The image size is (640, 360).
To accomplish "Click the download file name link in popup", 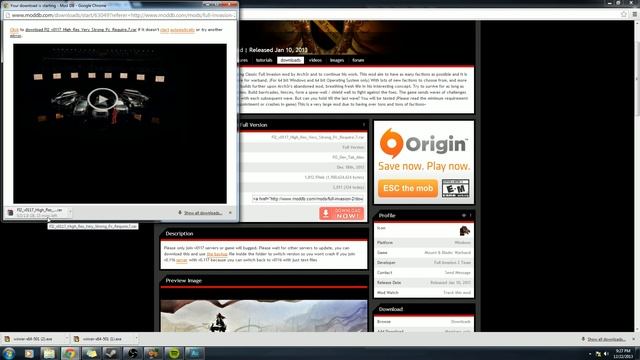I will [81, 30].
